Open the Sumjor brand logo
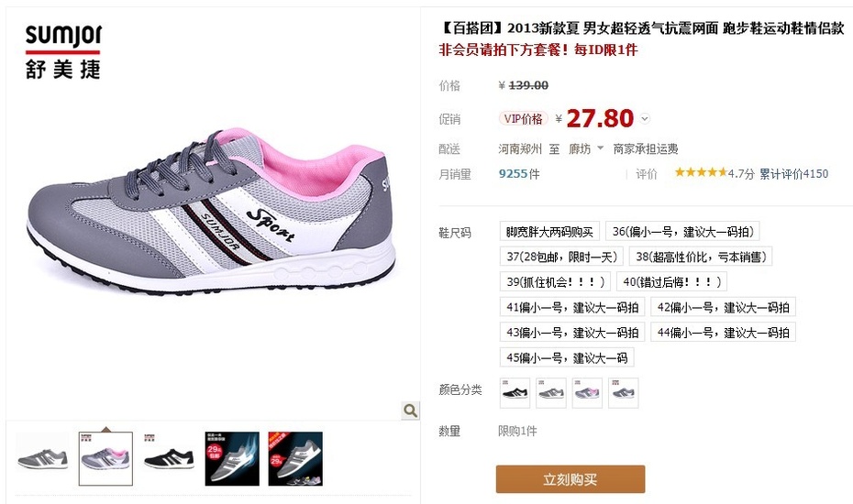Viewport: 853px width, 504px height. point(63,52)
